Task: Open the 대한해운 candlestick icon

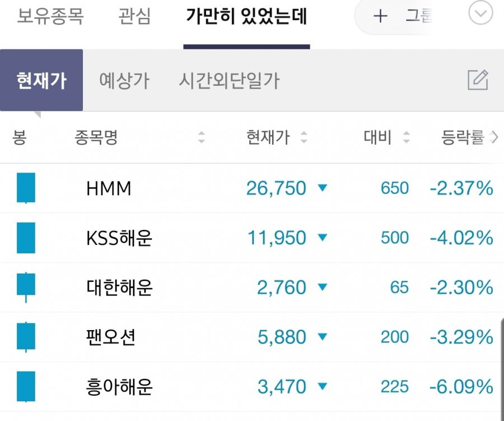Action: click(26, 287)
